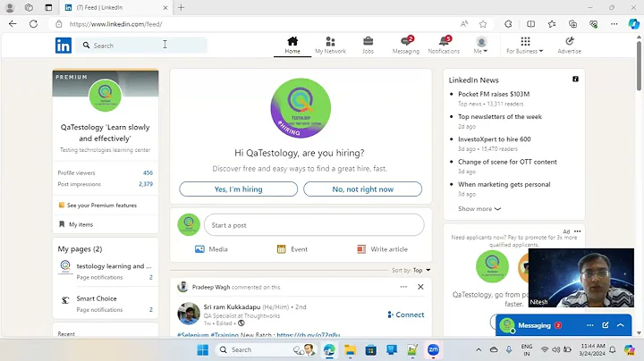Toggle browser Split screen icon
This screenshot has height=361, width=644.
tap(530, 24)
